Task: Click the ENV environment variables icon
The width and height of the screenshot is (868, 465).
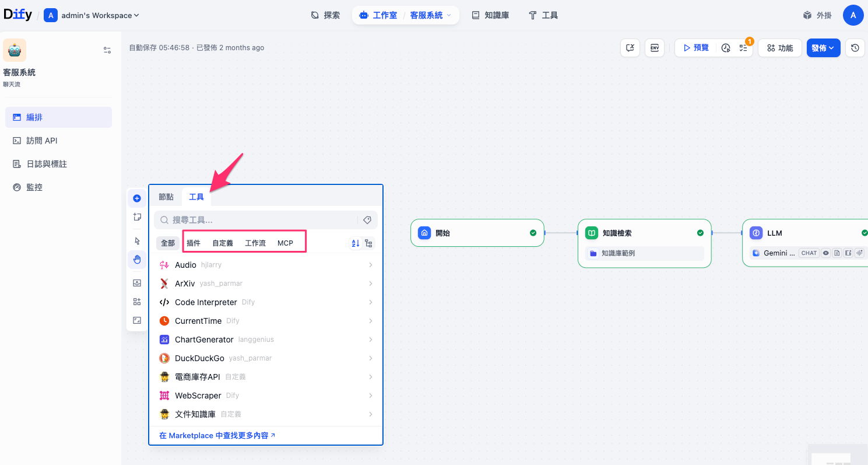Action: (x=655, y=48)
